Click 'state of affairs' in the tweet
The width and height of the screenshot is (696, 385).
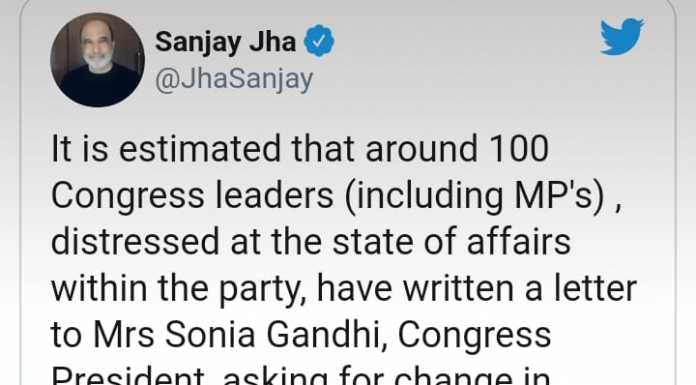pyautogui.click(x=451, y=242)
